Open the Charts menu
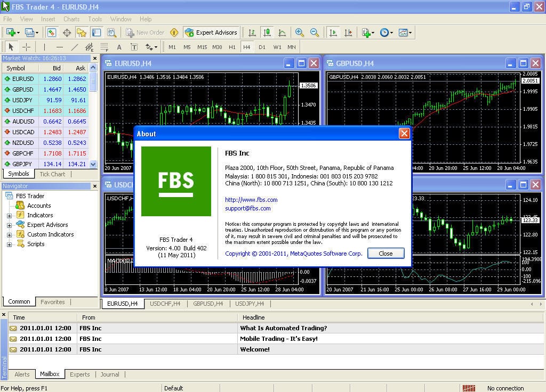 coord(71,19)
